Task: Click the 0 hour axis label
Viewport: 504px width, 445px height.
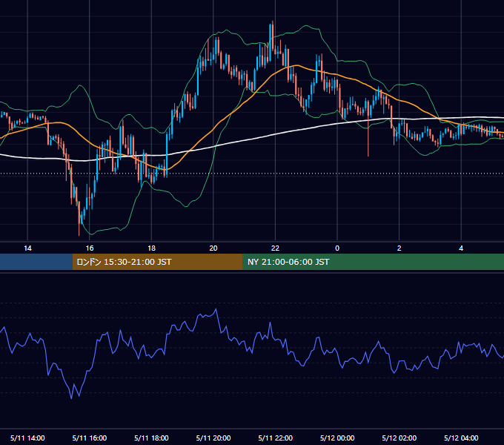Action: (x=337, y=248)
